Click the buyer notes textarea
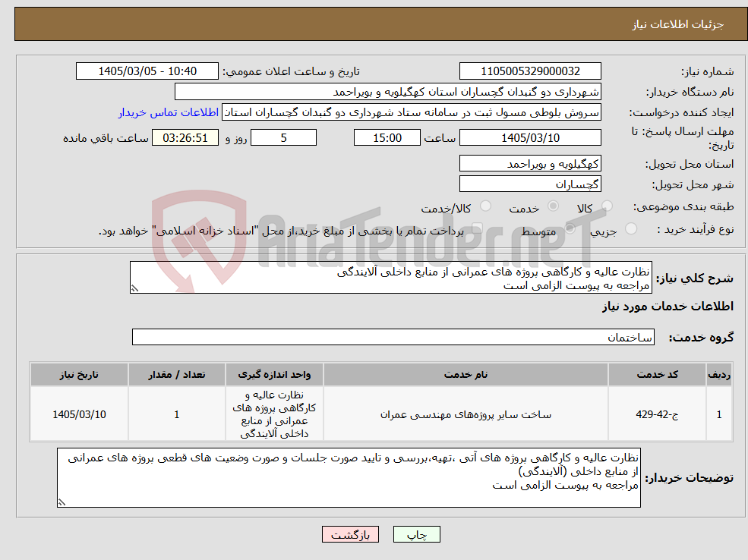 349,477
